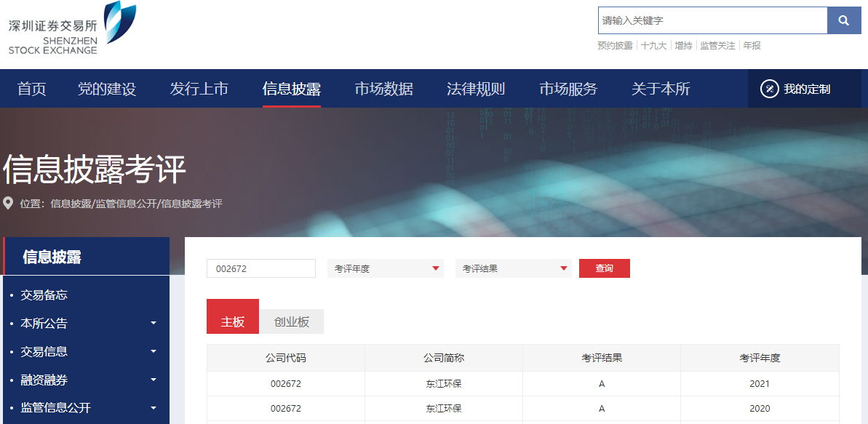Click year 2021 in the table

pyautogui.click(x=760, y=383)
